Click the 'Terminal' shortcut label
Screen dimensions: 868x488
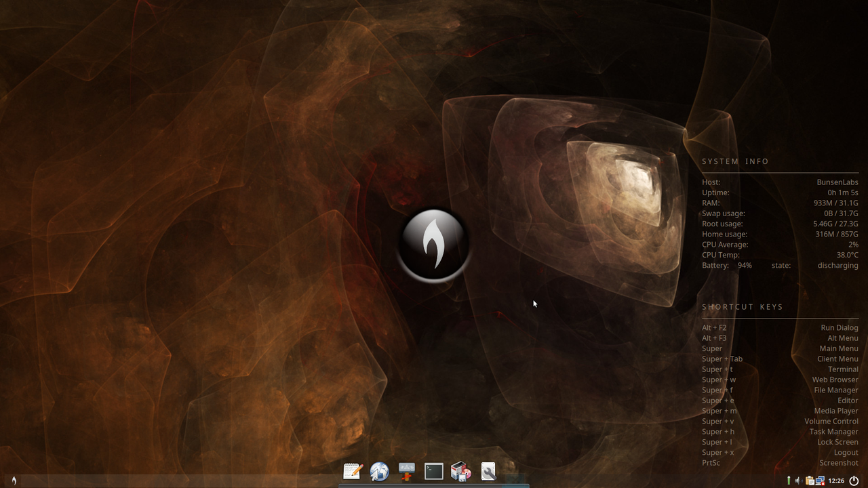(843, 369)
